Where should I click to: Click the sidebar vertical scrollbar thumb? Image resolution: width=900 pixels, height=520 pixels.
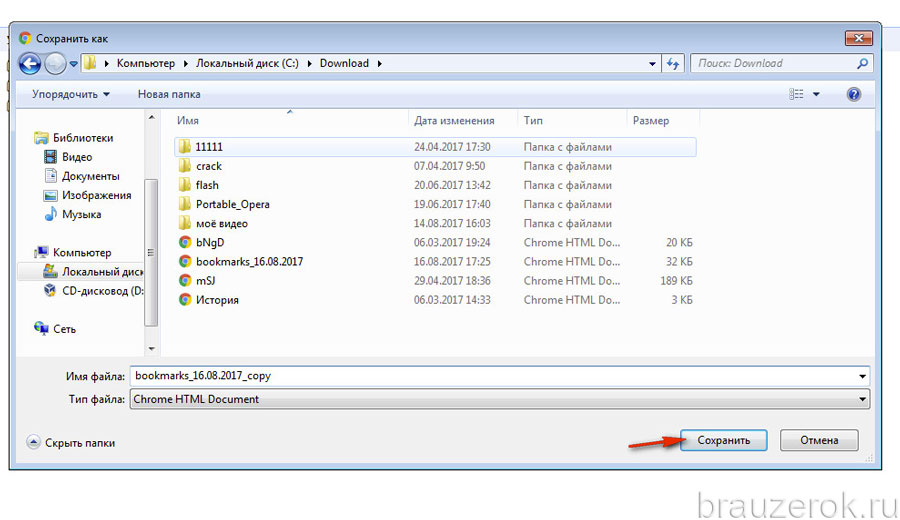[152, 253]
